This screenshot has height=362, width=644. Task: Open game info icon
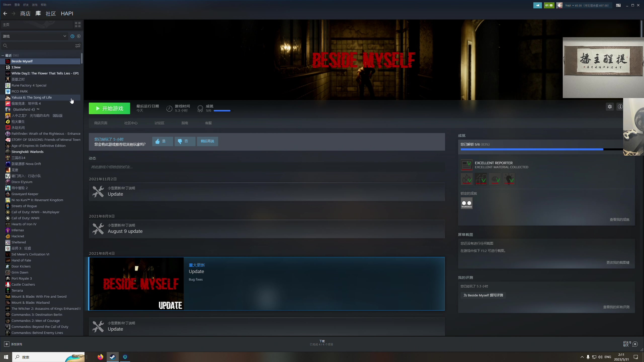pyautogui.click(x=620, y=107)
